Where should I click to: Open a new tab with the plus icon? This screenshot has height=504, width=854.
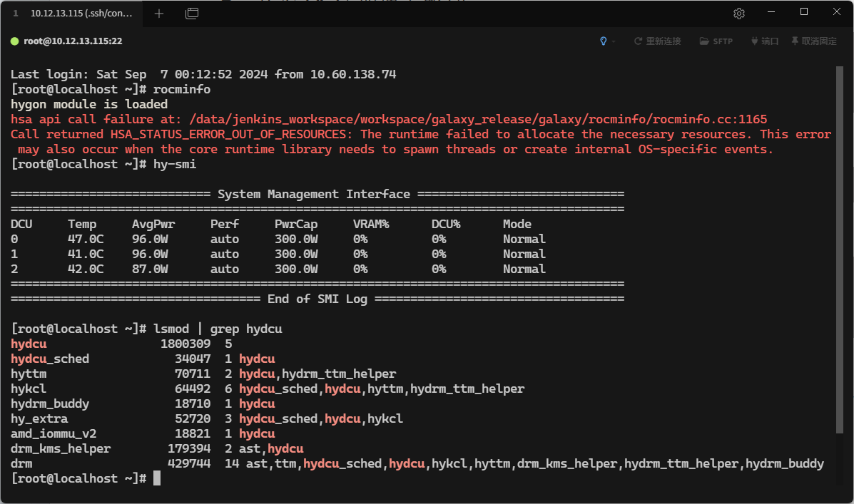[x=159, y=14]
